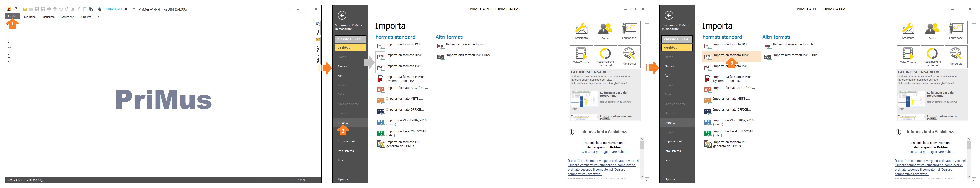Click the back arrow in the middle window

coord(342,15)
